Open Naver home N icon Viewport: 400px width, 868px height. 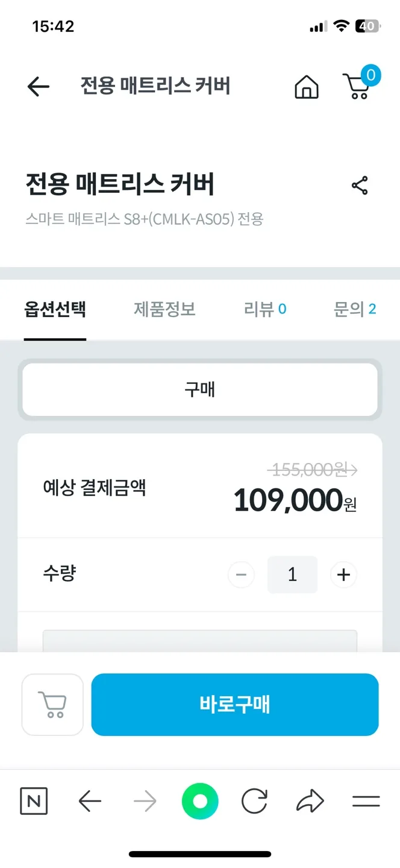[x=34, y=801]
